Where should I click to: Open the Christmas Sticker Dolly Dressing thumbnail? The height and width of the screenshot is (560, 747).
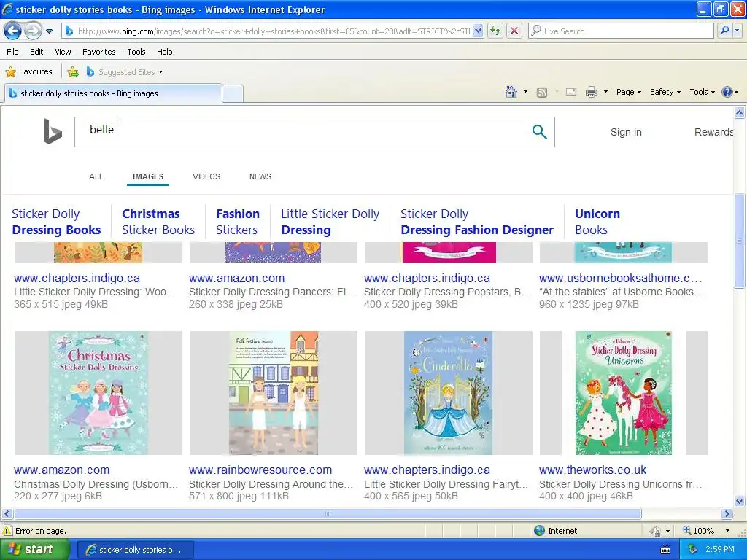point(98,393)
